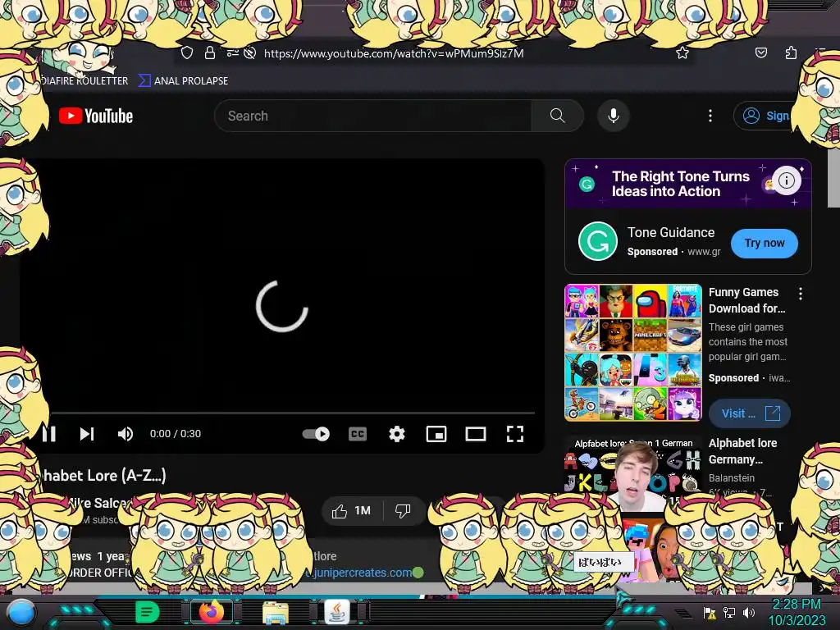Viewport: 840px width, 630px height.
Task: Open the Extensions puzzle icon
Action: 791,52
